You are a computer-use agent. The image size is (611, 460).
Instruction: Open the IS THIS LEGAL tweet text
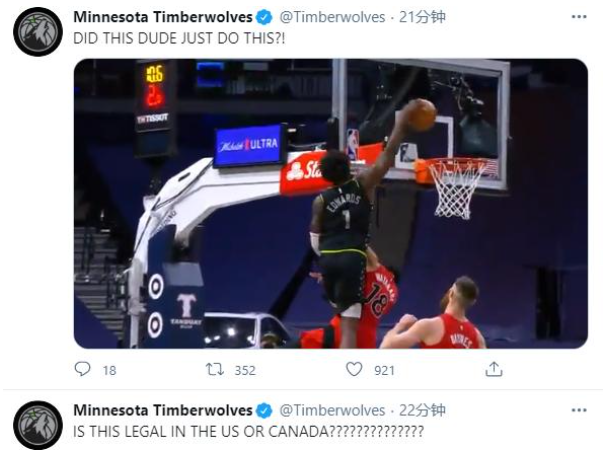tap(248, 432)
